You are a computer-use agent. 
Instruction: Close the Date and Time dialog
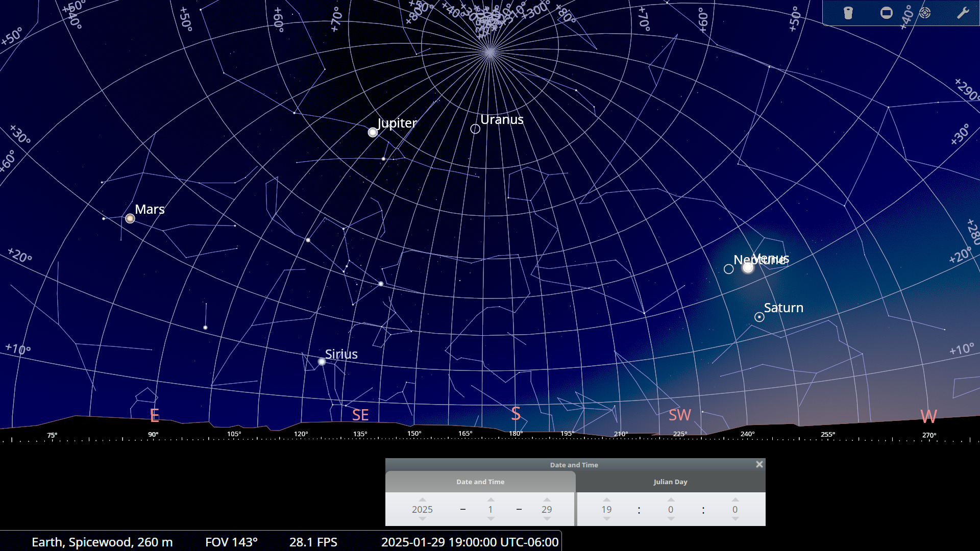759,464
